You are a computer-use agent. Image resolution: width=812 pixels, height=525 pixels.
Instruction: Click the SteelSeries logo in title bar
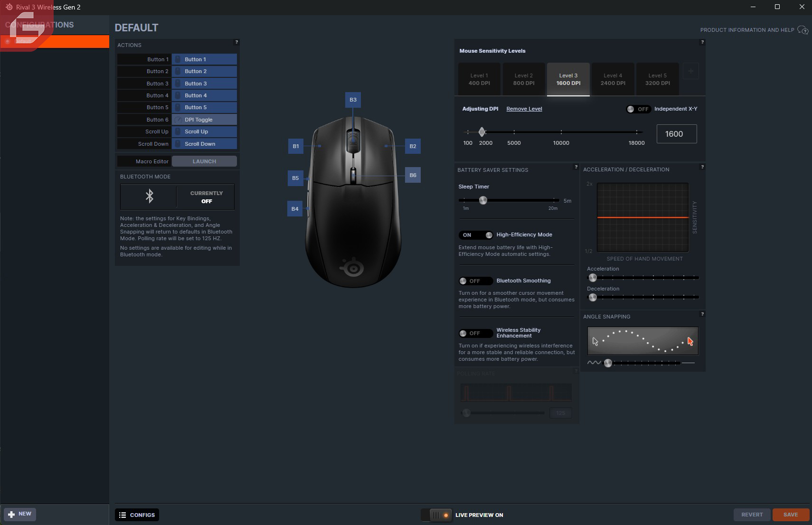click(x=9, y=7)
